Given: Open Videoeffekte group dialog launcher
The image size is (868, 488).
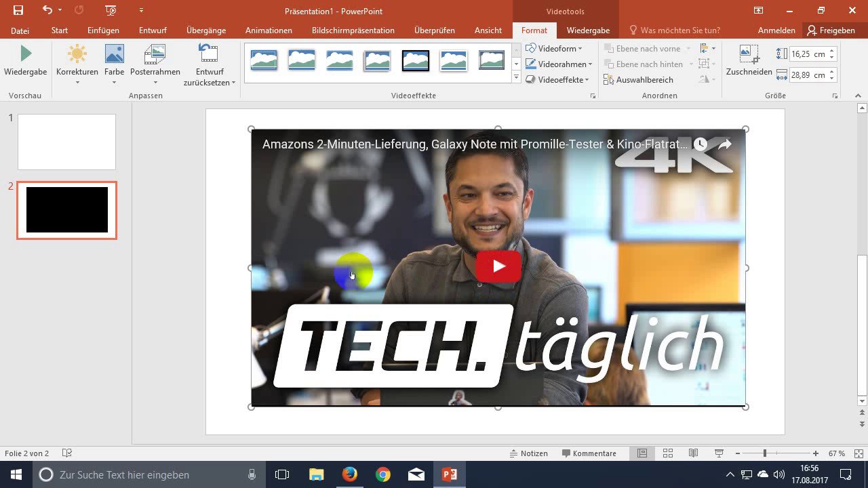Looking at the screenshot, I should tap(593, 96).
